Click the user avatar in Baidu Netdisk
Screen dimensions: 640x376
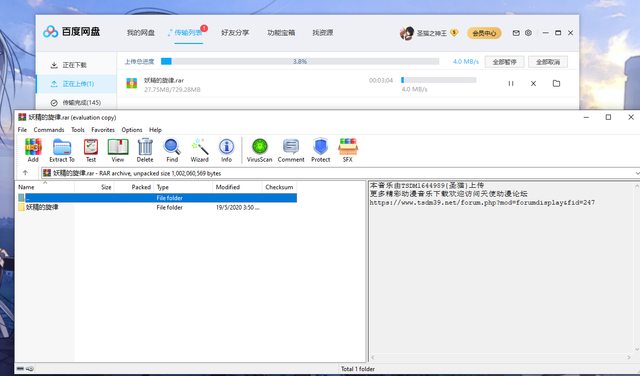407,33
